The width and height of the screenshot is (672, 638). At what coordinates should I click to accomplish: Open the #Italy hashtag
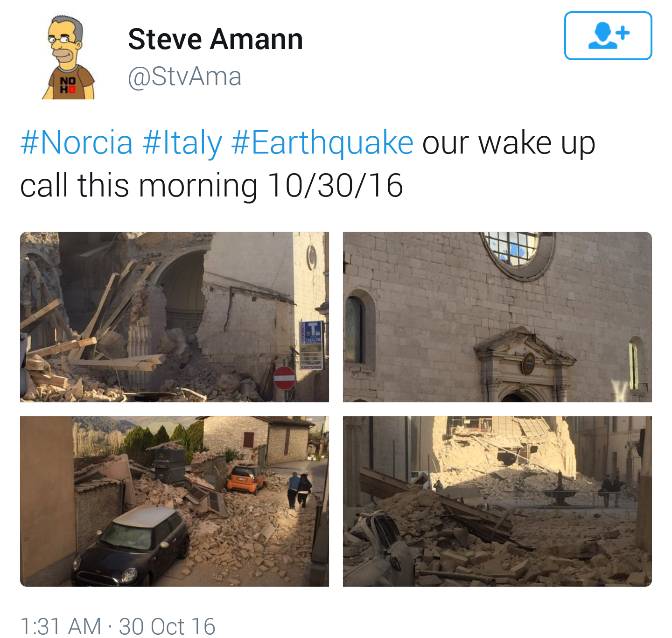[x=182, y=142]
